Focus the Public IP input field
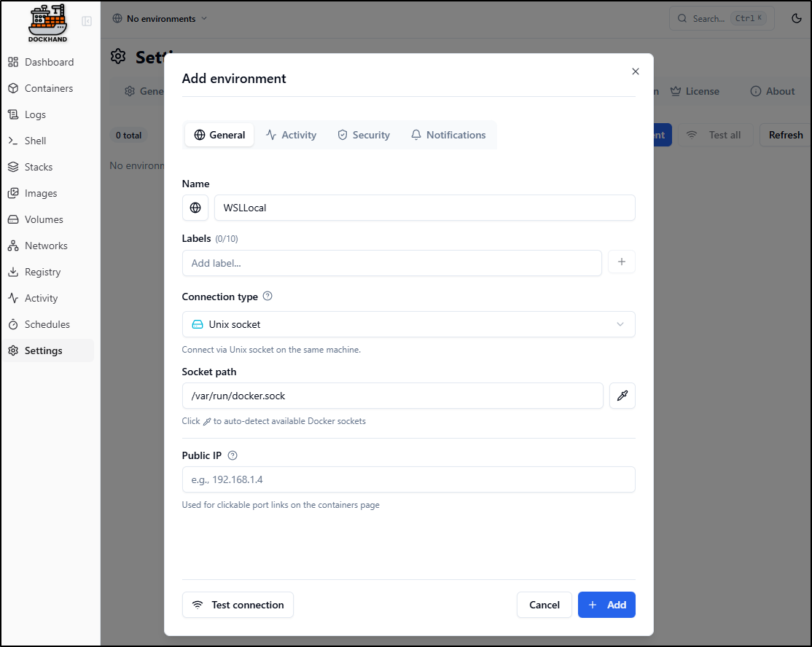812x647 pixels. [x=408, y=479]
